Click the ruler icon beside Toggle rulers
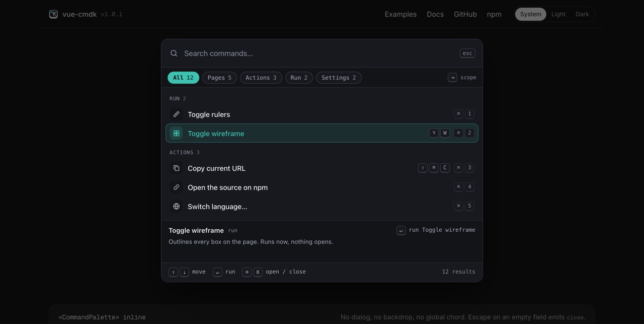644x324 pixels. pos(176,114)
